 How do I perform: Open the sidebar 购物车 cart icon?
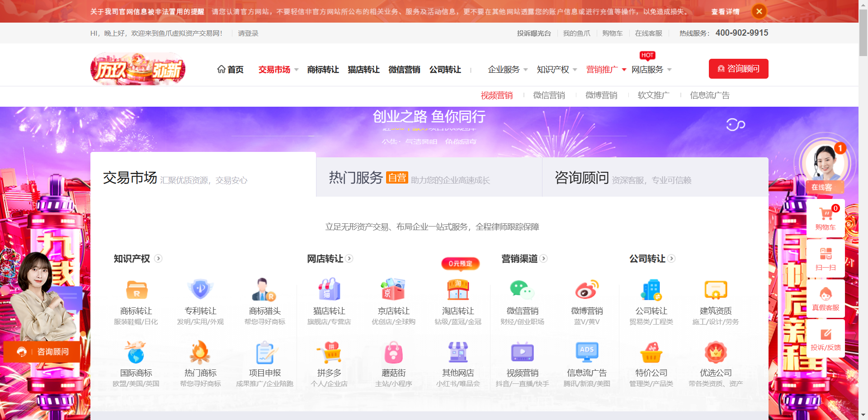[x=826, y=213]
